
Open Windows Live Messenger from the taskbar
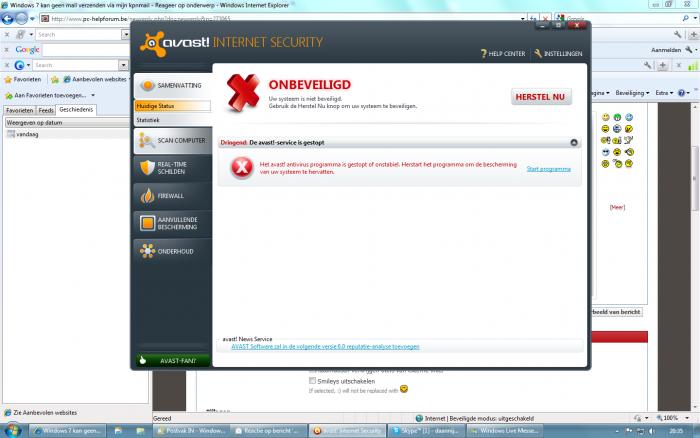(504, 430)
